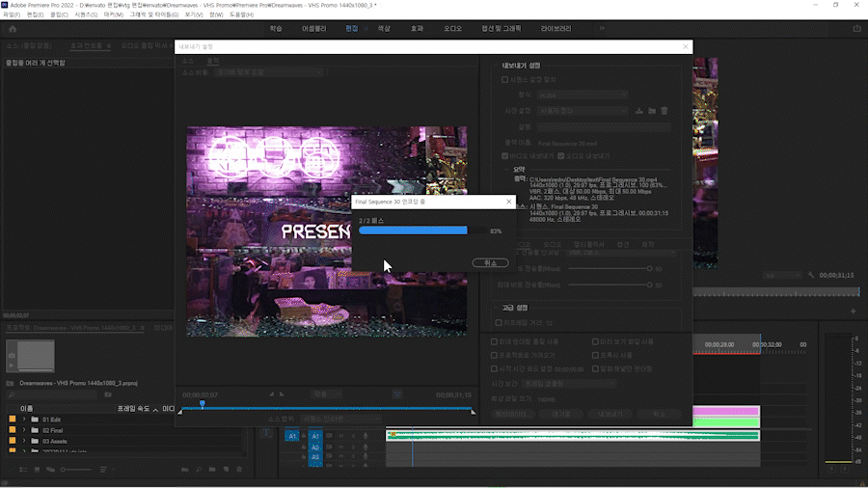Close the 내보내기 설정 export settings window
The width and height of the screenshot is (868, 488).
[686, 46]
